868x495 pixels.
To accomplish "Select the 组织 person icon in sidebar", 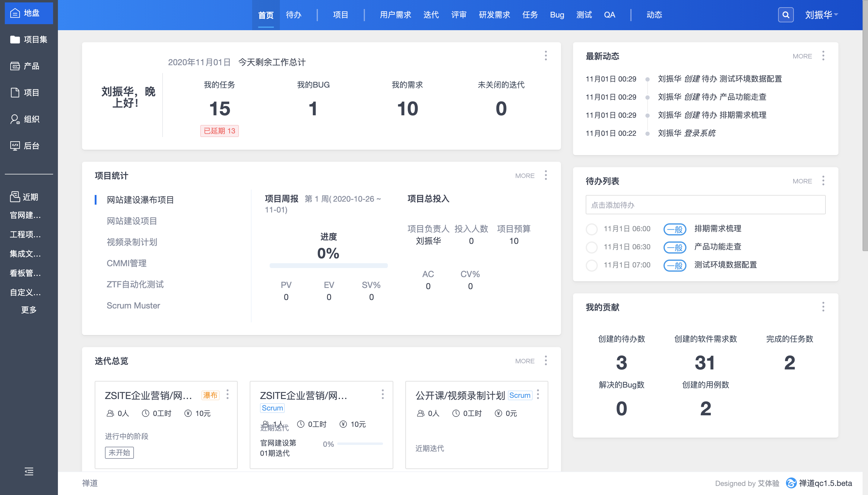I will tap(15, 119).
